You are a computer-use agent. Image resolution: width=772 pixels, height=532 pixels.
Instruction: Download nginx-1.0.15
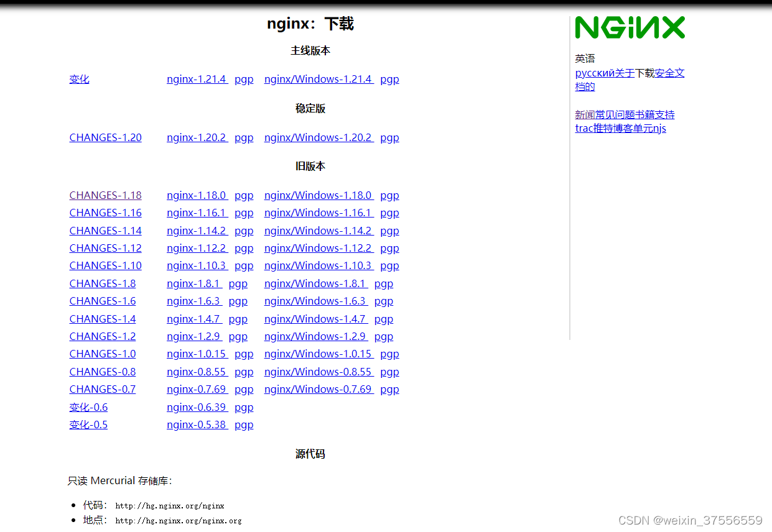tap(197, 354)
